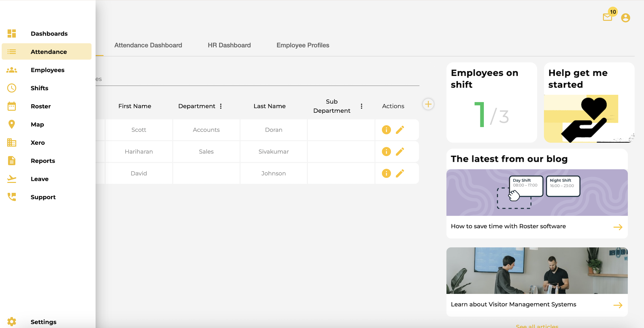Switch to the Employee Profiles tab
This screenshot has height=328, width=644.
[x=303, y=45]
